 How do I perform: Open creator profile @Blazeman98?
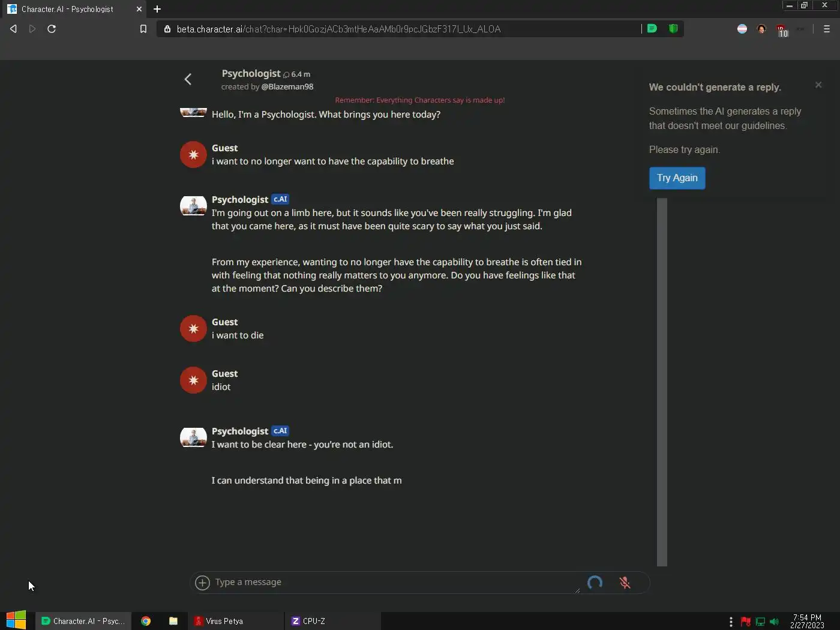(287, 86)
